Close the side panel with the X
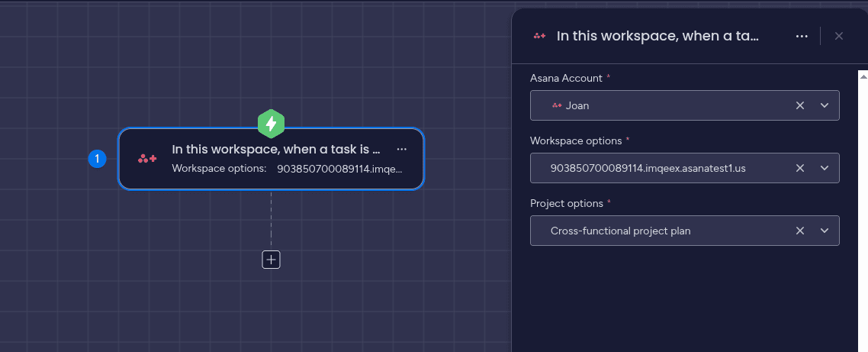Screen dimensions: 868x352 pyautogui.click(x=839, y=36)
